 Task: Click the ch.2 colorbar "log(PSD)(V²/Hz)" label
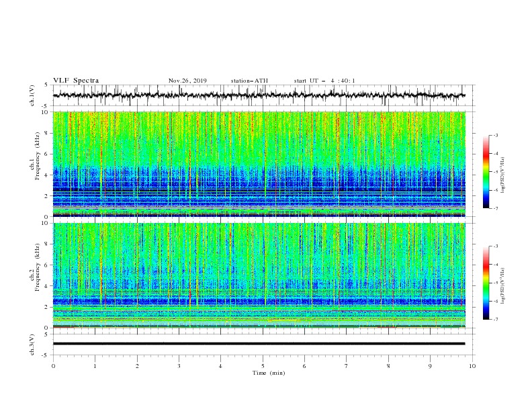(x=502, y=286)
